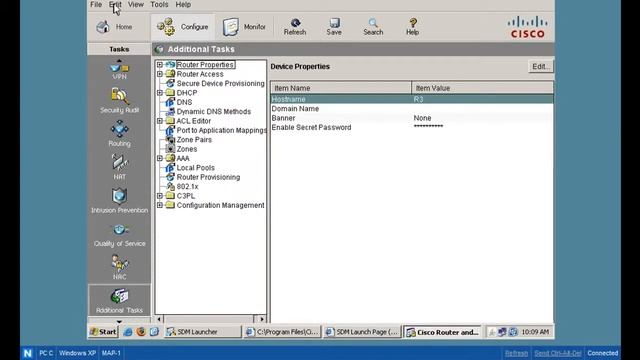
Task: Click the Send Ctrl-Alt-Del link
Action: pyautogui.click(x=558, y=353)
